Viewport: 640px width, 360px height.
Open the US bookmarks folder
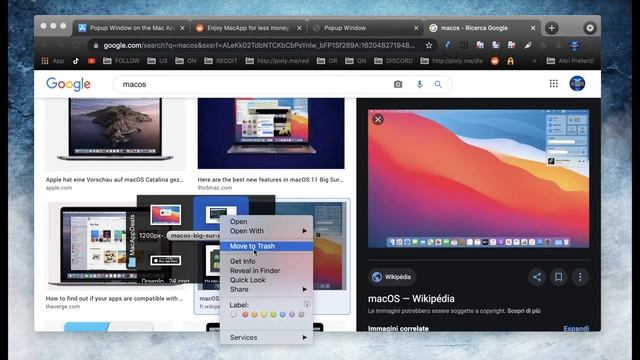tap(157, 61)
